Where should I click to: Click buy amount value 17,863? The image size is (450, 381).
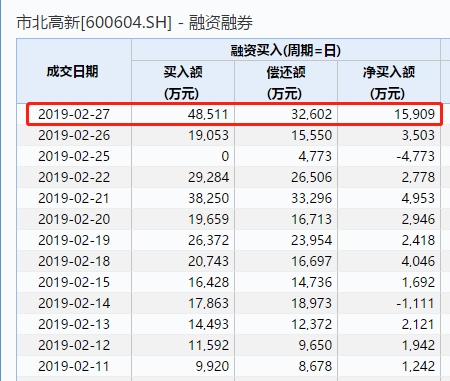pyautogui.click(x=208, y=303)
